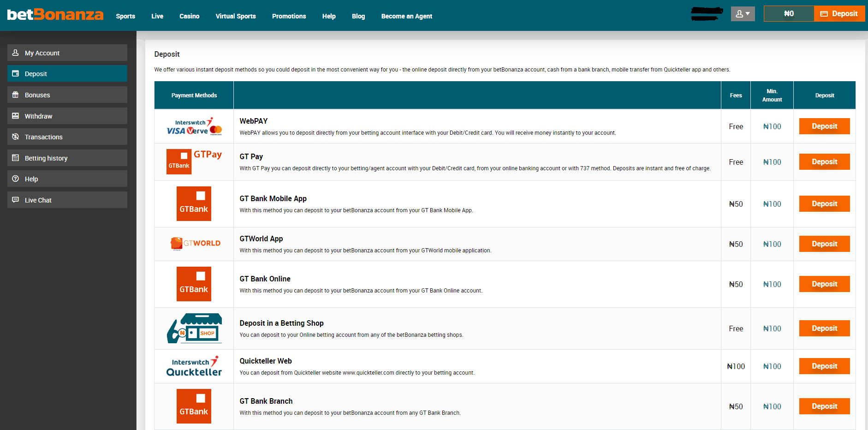Click the GTWorld App title

(261, 239)
